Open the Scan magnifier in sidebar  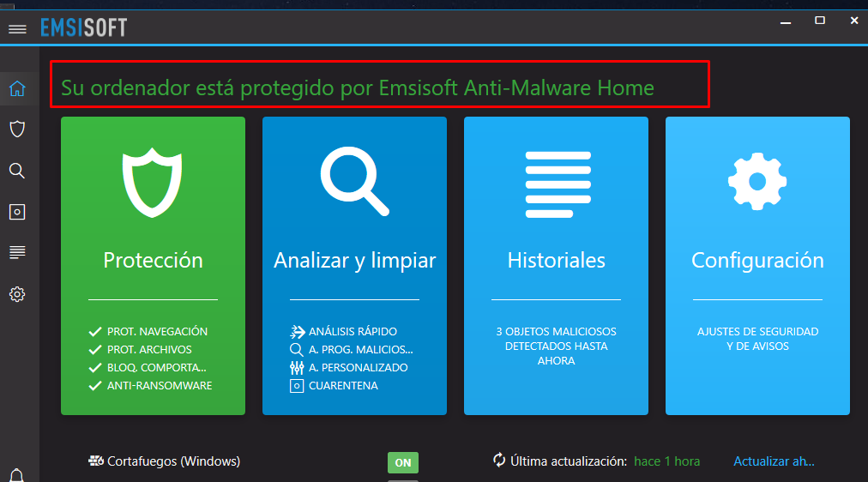point(17,171)
